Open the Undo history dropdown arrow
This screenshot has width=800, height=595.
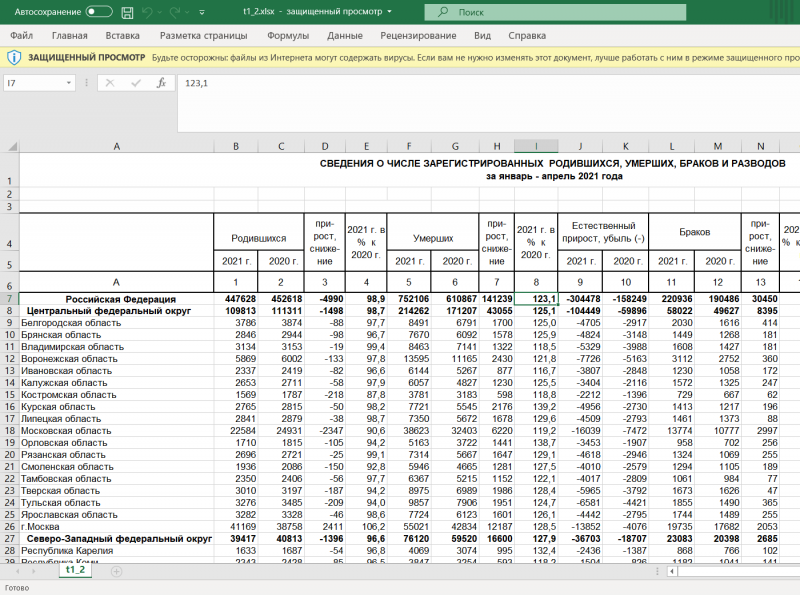(160, 12)
